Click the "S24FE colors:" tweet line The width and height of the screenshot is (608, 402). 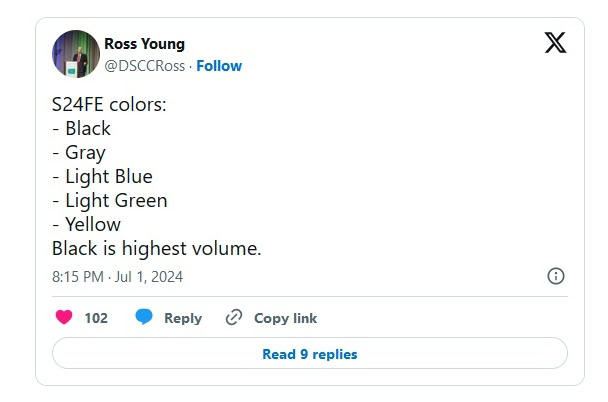pos(109,104)
